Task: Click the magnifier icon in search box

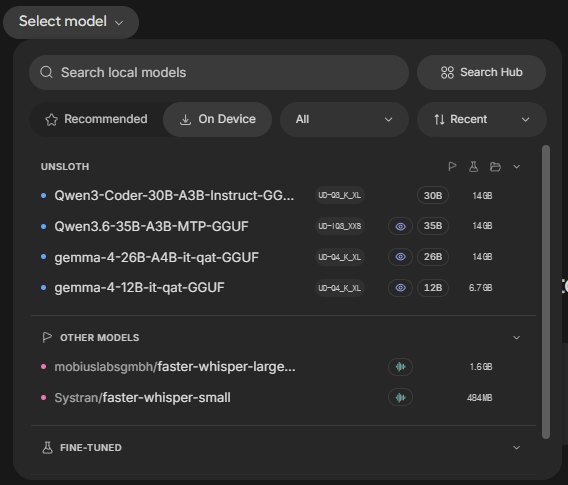Action: point(46,72)
